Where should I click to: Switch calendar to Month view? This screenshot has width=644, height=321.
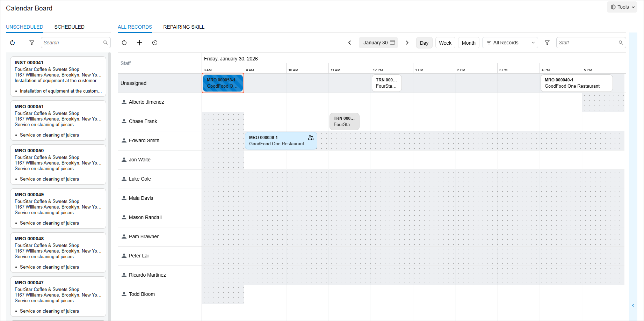tap(469, 43)
